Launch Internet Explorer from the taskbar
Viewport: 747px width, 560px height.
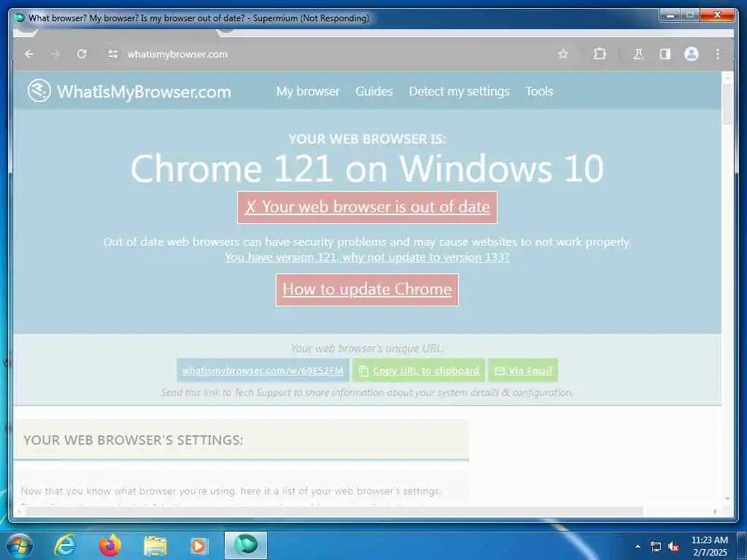[x=65, y=545]
